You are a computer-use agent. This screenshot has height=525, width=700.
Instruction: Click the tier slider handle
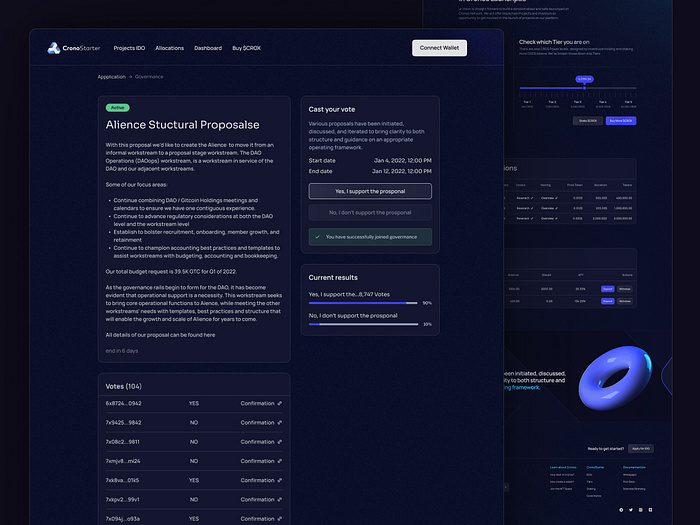pos(584,88)
